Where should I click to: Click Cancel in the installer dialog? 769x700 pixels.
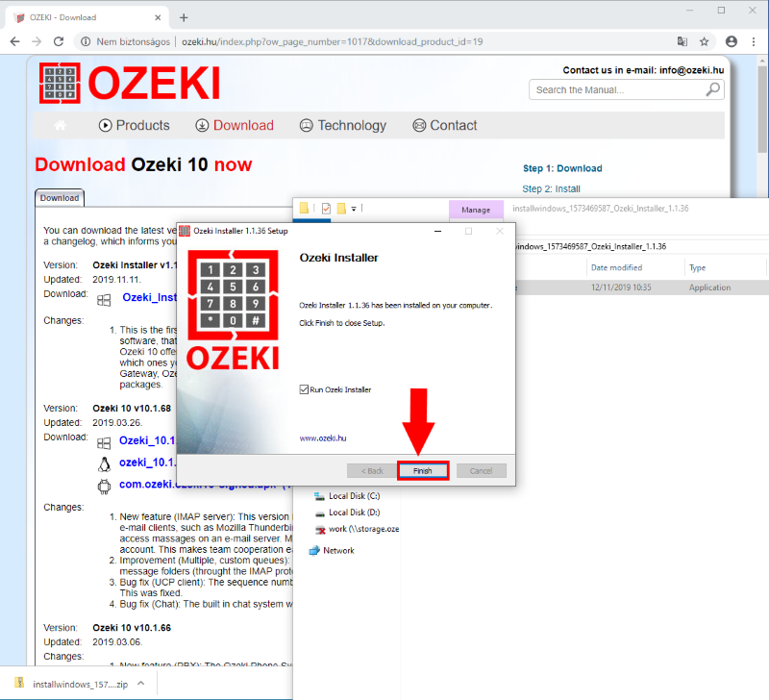click(x=482, y=471)
